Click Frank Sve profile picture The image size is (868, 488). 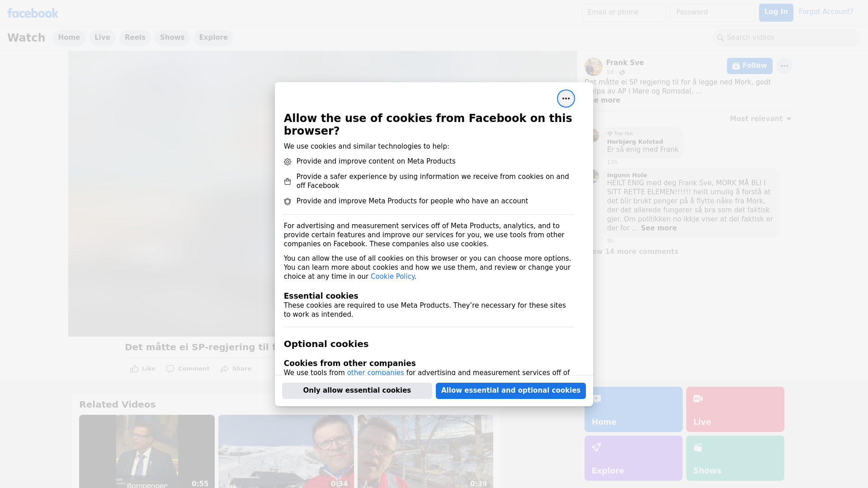click(x=593, y=67)
